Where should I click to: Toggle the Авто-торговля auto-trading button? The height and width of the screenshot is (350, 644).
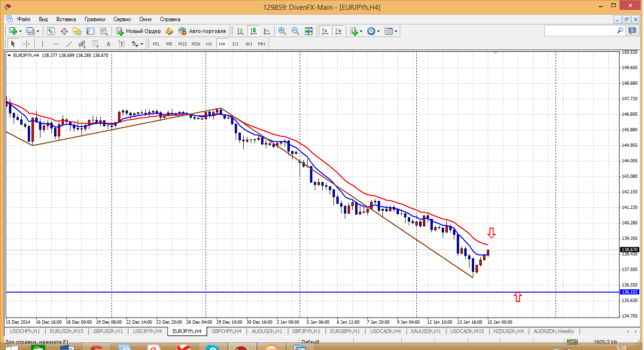click(202, 31)
